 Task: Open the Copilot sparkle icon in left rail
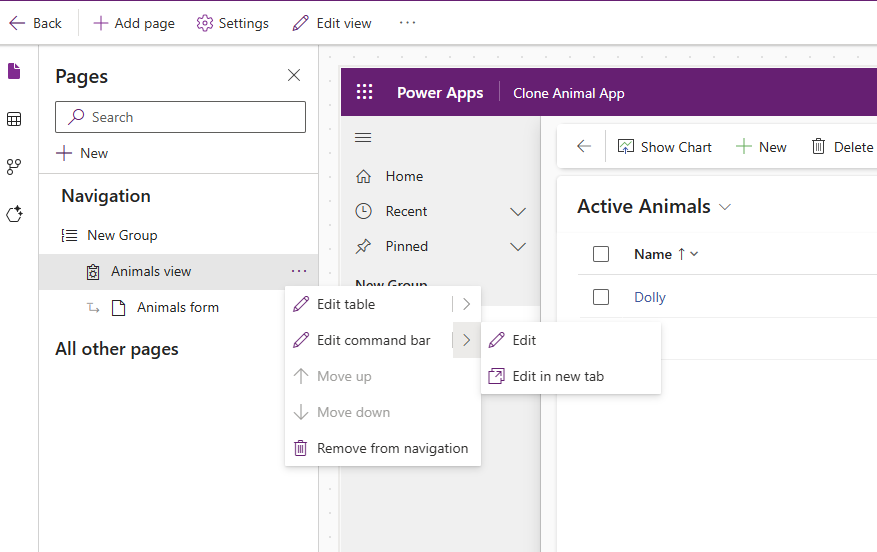coord(14,214)
